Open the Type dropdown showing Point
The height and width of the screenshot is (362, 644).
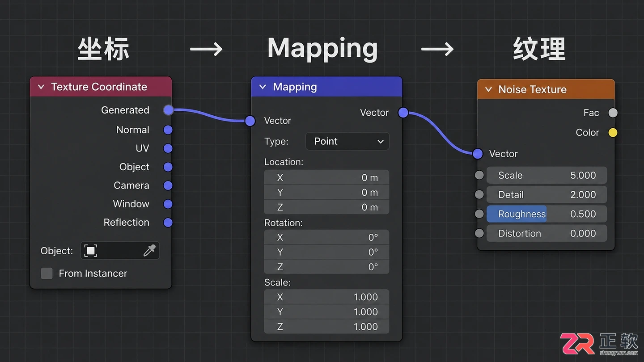click(x=347, y=141)
